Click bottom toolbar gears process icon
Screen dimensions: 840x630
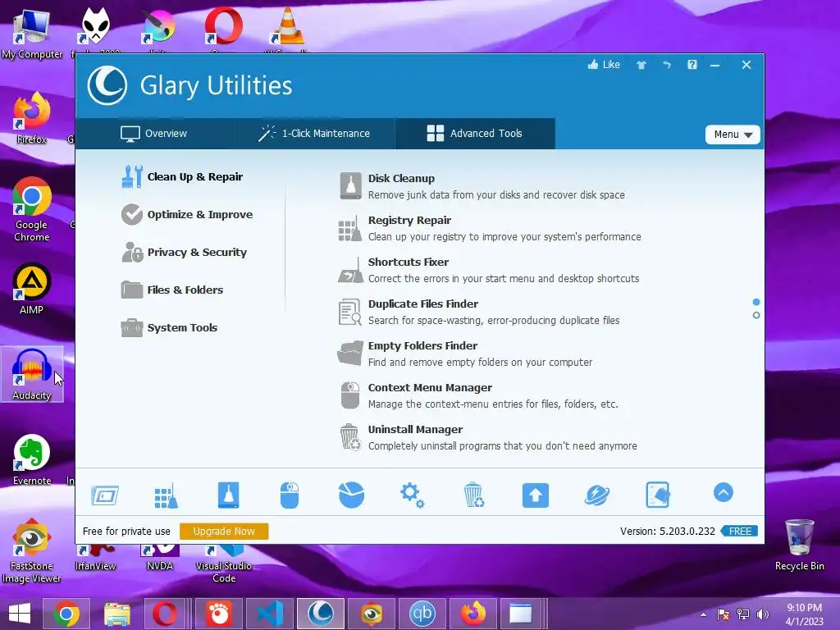click(412, 495)
